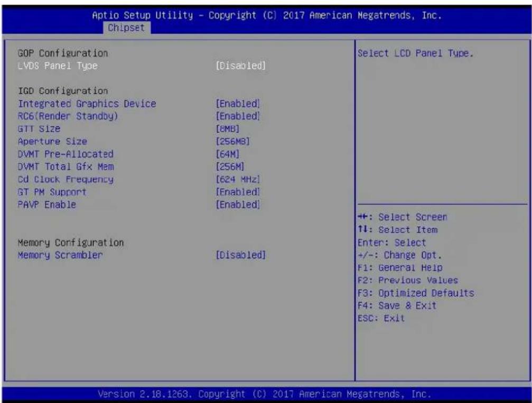Select the Aperture Size setting
532x403 pixels.
pos(52,141)
